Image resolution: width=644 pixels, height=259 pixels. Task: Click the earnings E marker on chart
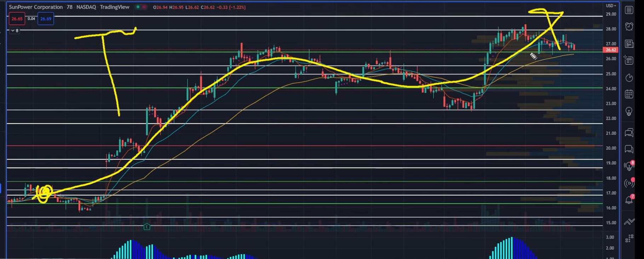click(147, 227)
